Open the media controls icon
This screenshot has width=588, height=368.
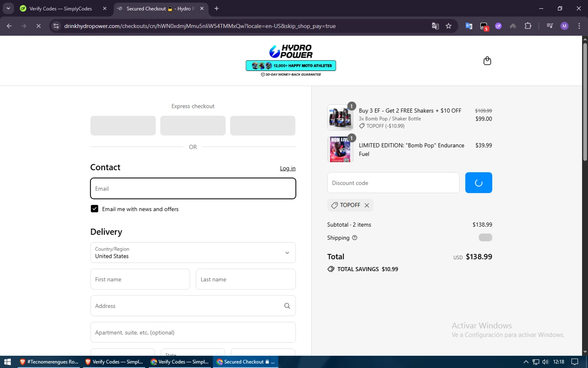pyautogui.click(x=550, y=26)
